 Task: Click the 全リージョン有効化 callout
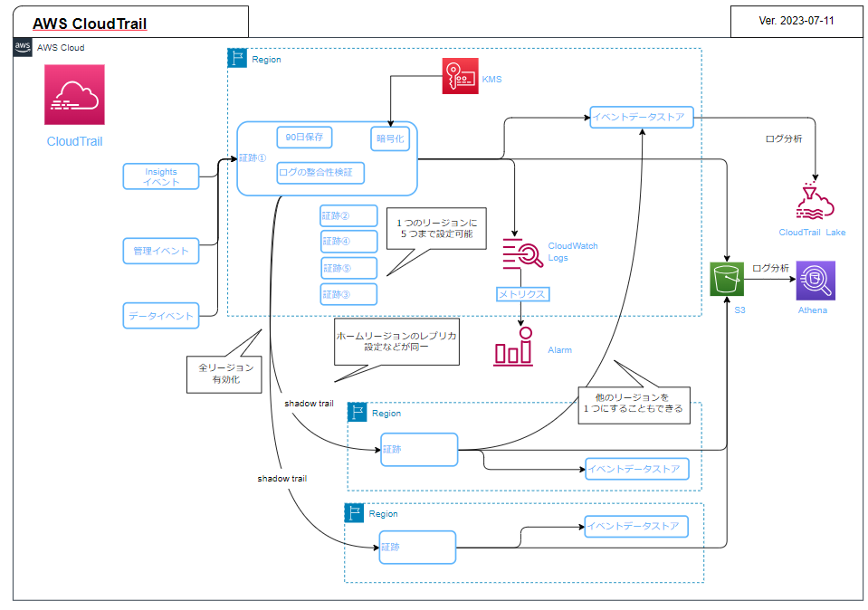tap(224, 374)
